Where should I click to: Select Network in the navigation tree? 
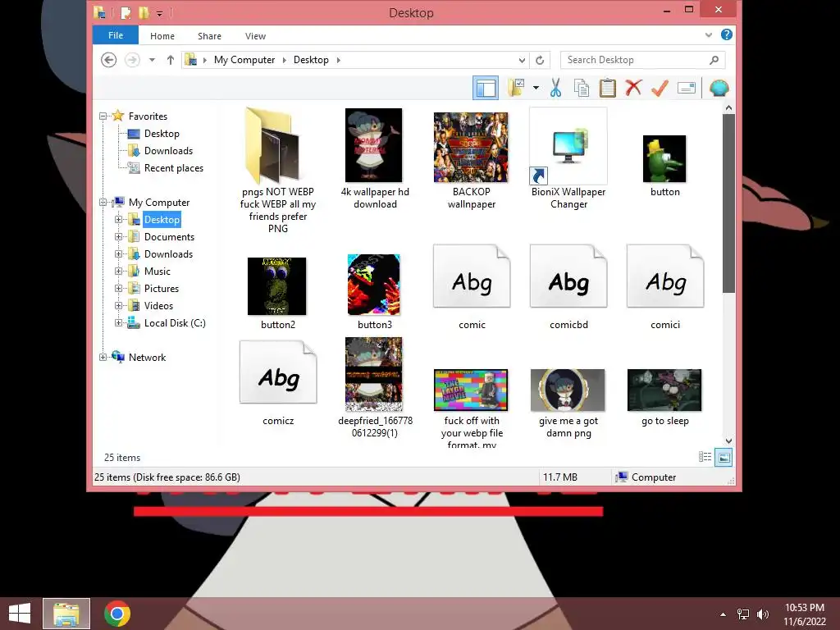click(148, 358)
